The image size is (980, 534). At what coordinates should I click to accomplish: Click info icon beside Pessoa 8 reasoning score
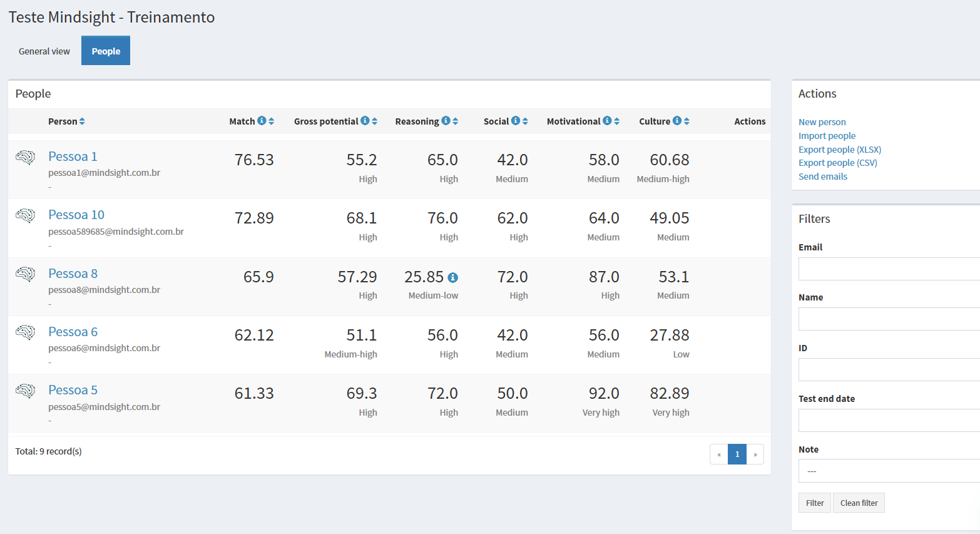(x=452, y=277)
